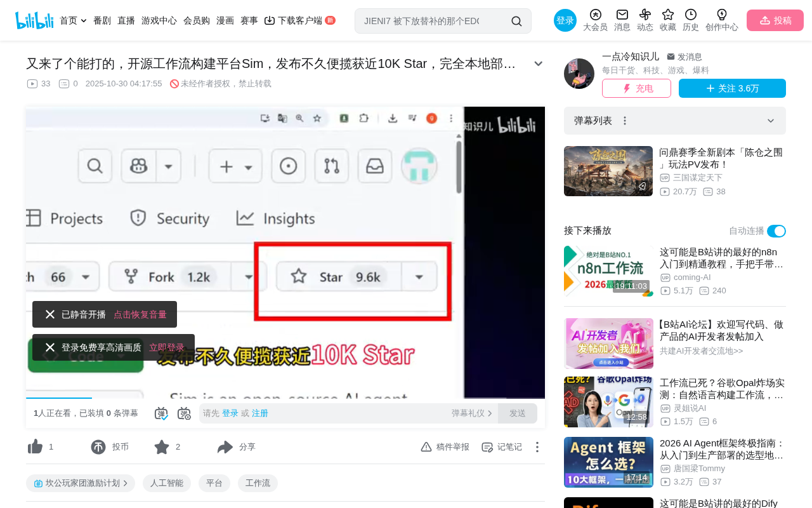Go to 番剧 section
This screenshot has width=812, height=508.
coord(102,20)
